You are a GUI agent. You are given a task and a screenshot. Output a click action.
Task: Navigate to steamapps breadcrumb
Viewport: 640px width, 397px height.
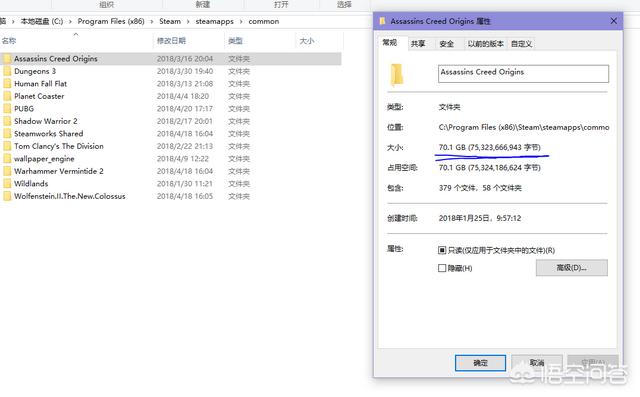[215, 21]
